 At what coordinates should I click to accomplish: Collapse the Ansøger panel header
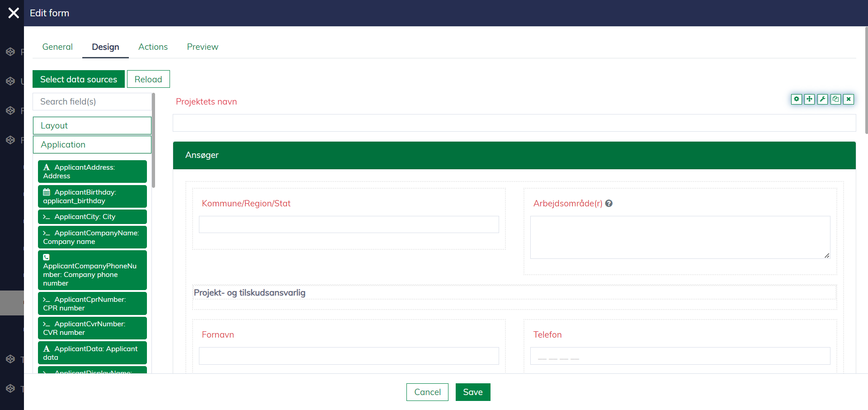[514, 155]
